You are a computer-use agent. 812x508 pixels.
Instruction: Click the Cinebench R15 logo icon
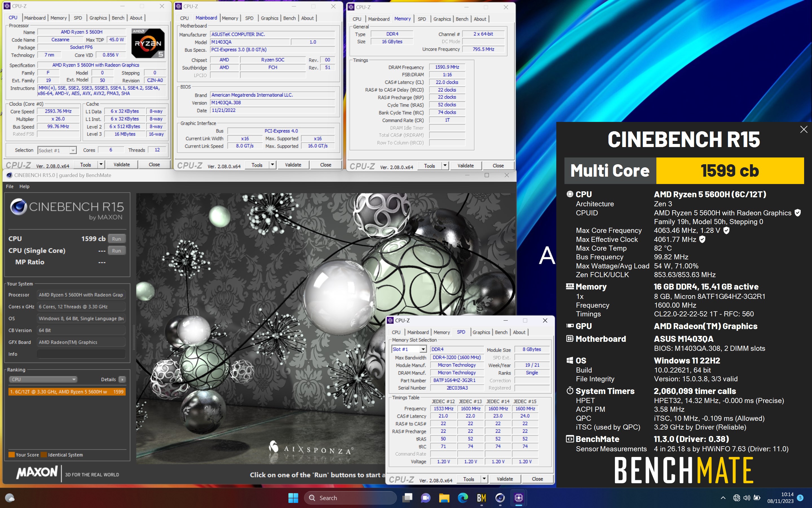(18, 207)
